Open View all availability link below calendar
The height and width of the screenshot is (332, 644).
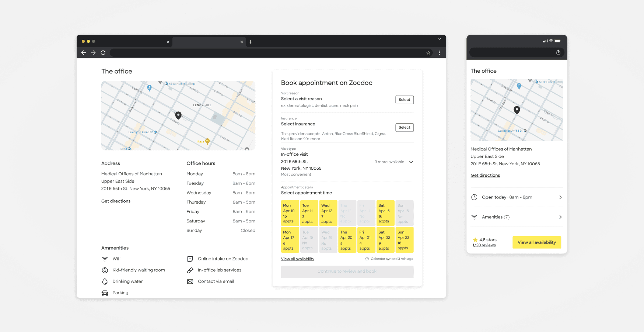[298, 259]
